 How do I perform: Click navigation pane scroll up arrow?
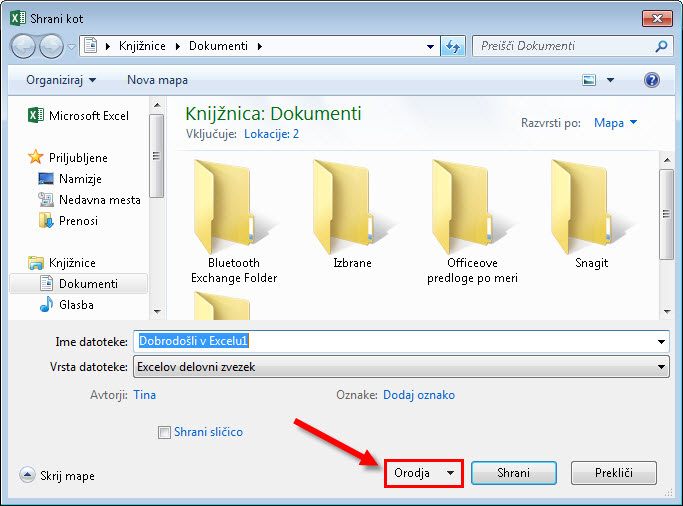click(157, 105)
